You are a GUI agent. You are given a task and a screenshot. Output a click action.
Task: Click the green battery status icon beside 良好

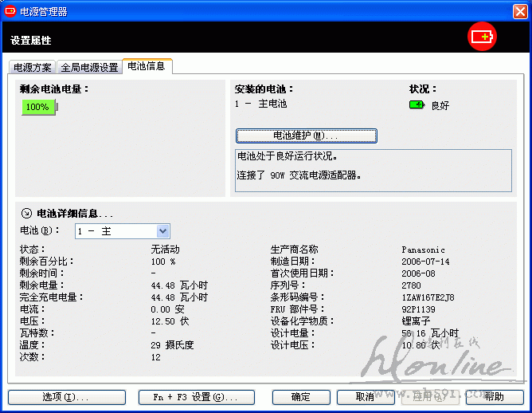[417, 104]
